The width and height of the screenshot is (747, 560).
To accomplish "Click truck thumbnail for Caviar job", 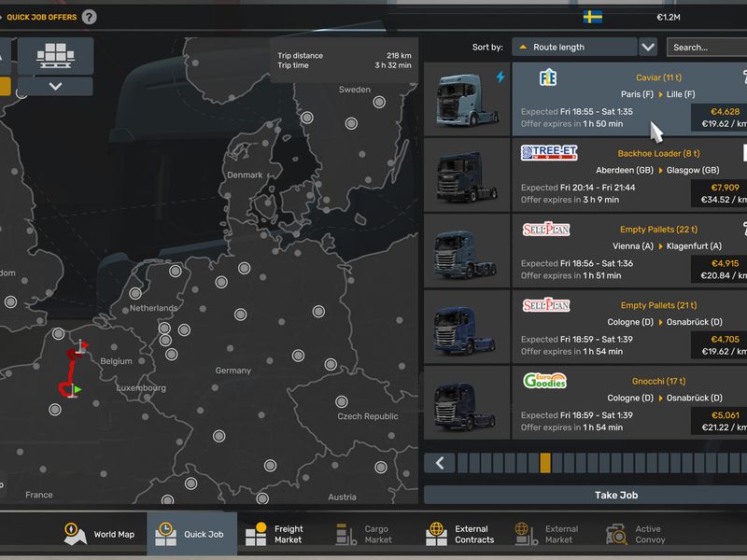I will (x=467, y=99).
